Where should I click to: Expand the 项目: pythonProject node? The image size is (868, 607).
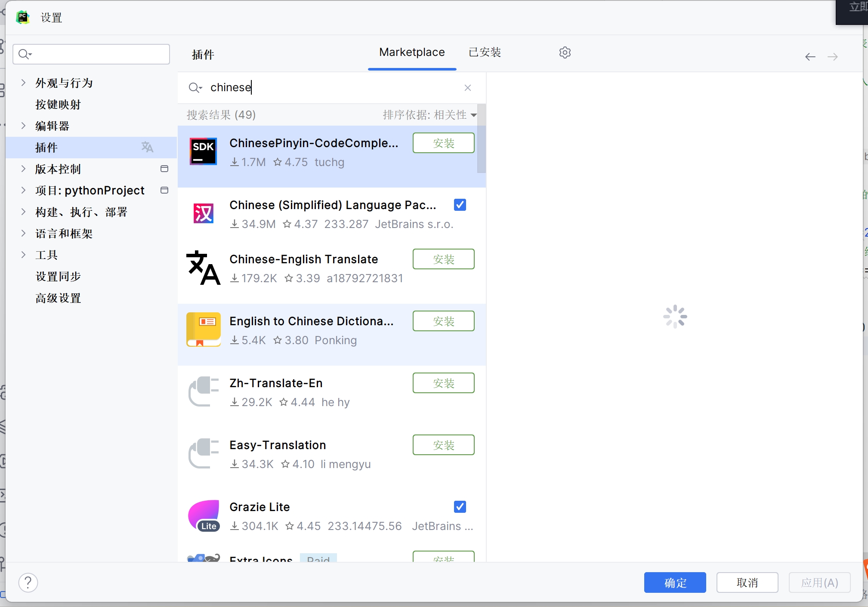(23, 190)
